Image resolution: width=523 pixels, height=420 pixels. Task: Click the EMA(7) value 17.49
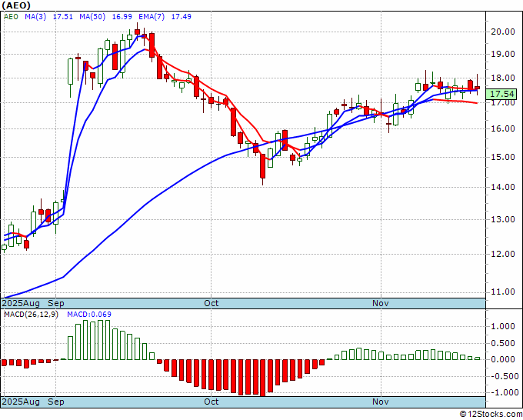(x=181, y=17)
